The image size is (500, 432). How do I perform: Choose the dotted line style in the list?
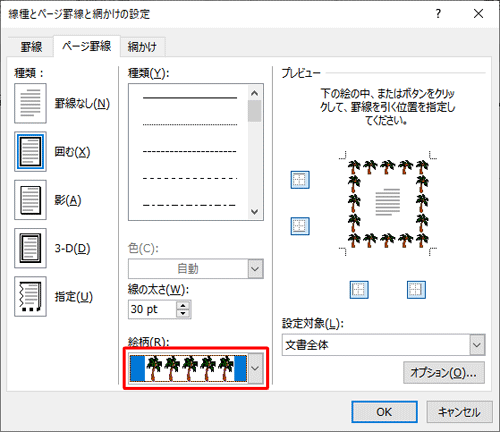coord(190,125)
